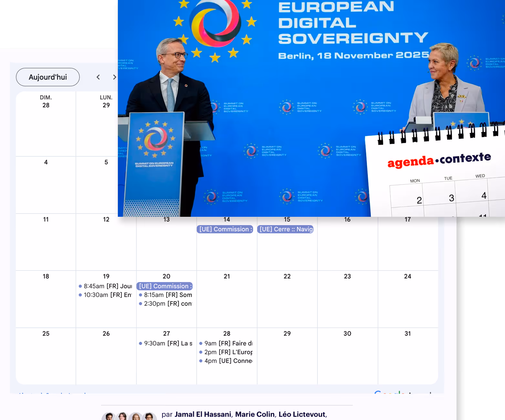505x420 pixels.
Task: Open the 9am [FR] Faire event
Action: (226, 343)
